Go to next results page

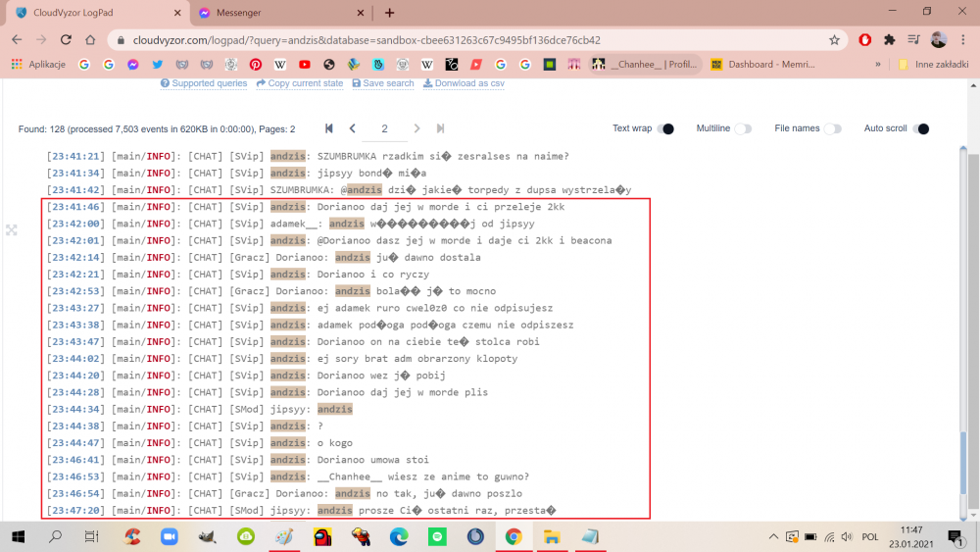pos(416,128)
